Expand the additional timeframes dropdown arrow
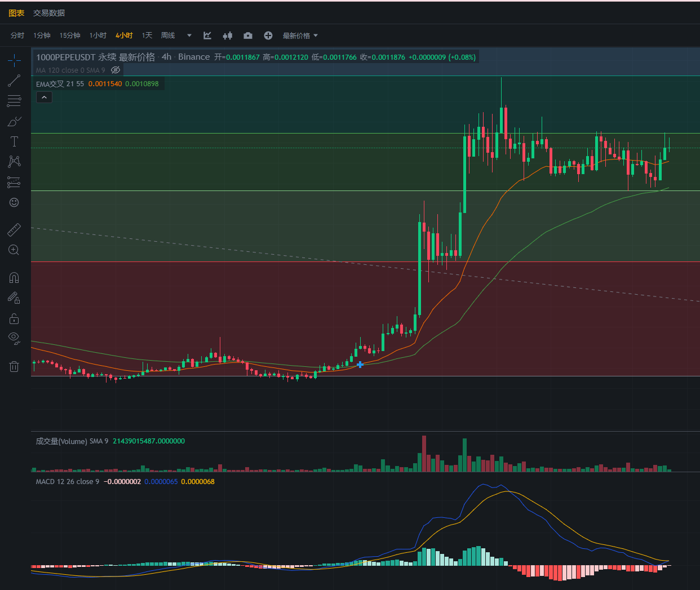This screenshot has width=700, height=590. pyautogui.click(x=189, y=36)
